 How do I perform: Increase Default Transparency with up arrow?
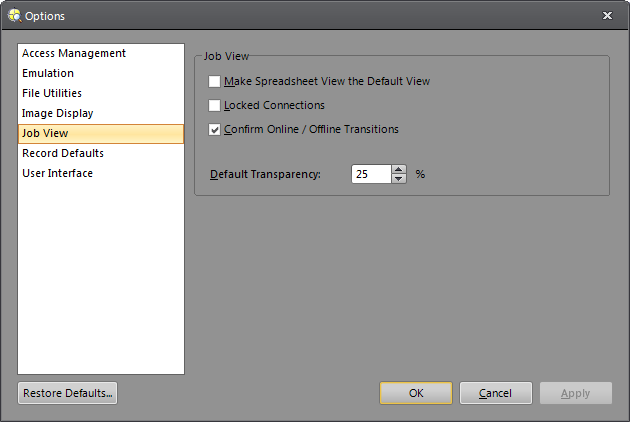click(x=399, y=169)
